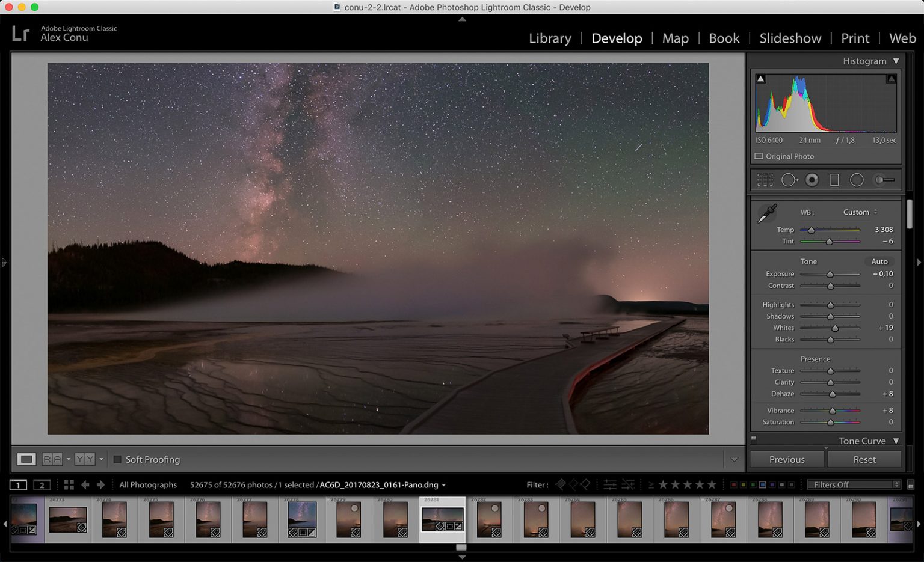Select the Crop Overlay tool
This screenshot has width=924, height=562.
coord(765,180)
